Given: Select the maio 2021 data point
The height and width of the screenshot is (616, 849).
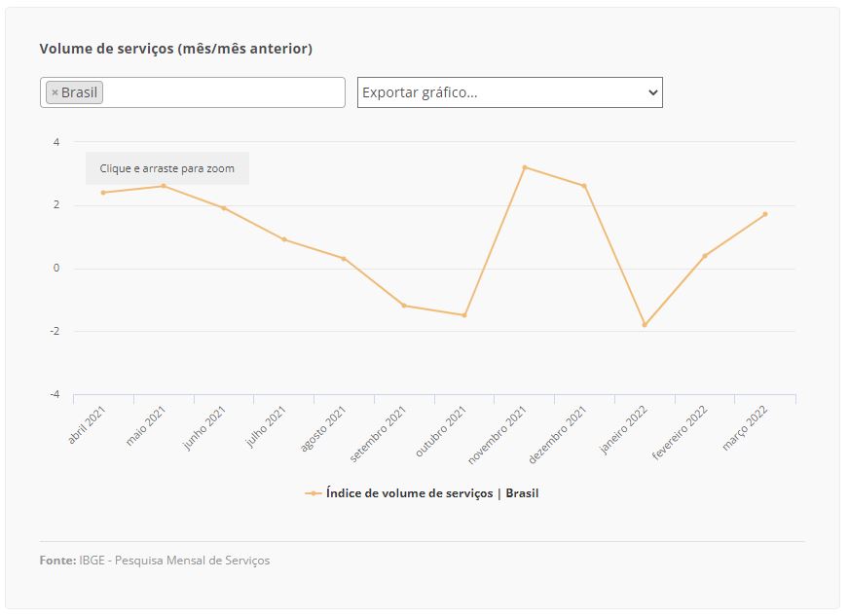Looking at the screenshot, I should tap(164, 186).
